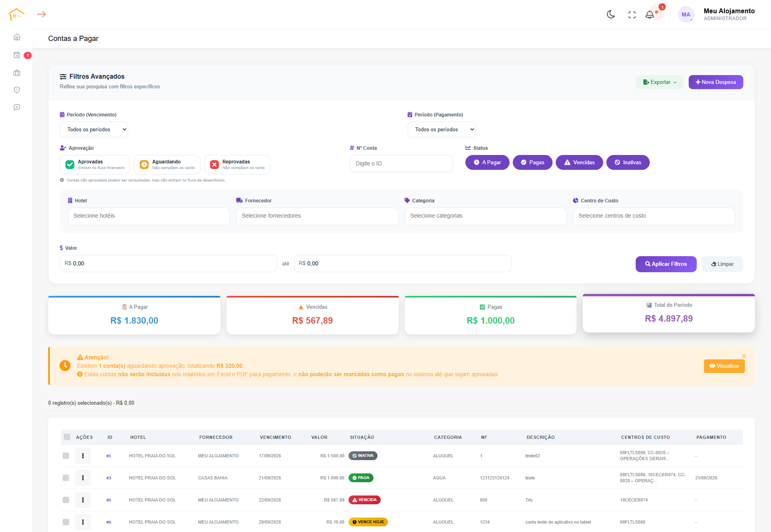
Task: Click the MA user avatar
Action: coord(686,14)
